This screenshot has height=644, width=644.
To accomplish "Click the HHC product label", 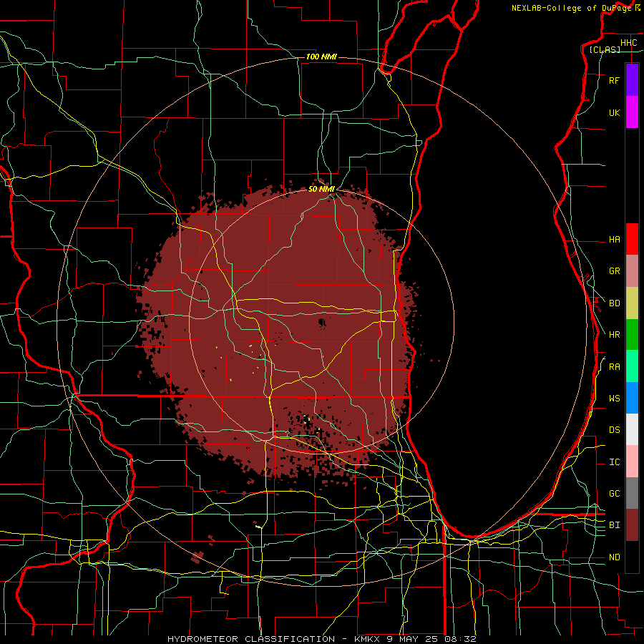I will coord(628,43).
